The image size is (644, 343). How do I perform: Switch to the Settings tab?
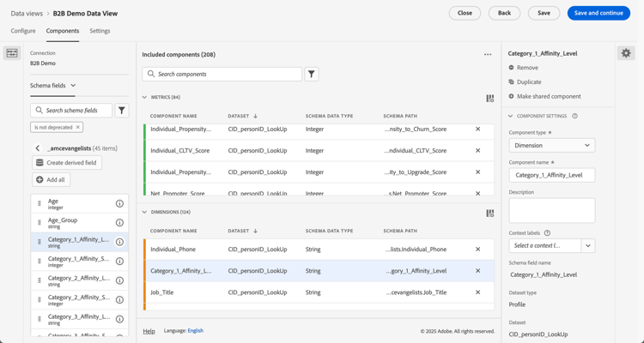[100, 31]
